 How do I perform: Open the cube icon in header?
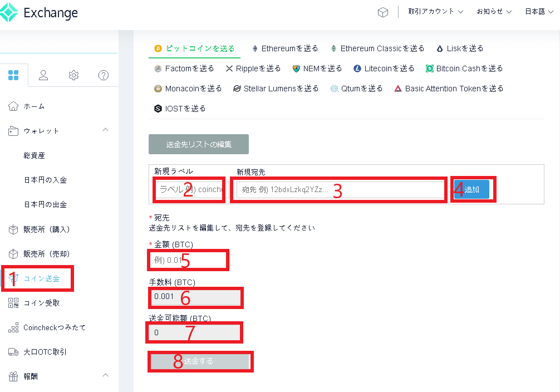(383, 12)
